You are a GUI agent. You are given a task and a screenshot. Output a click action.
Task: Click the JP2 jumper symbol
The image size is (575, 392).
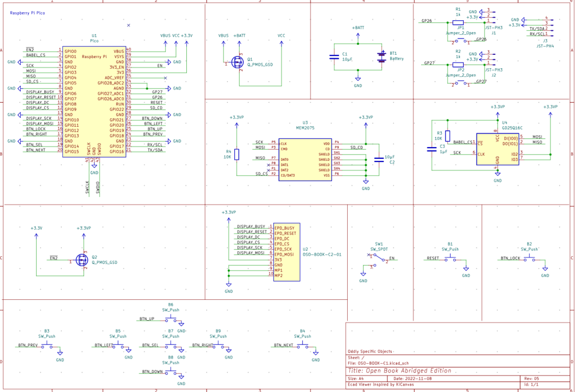point(461,83)
